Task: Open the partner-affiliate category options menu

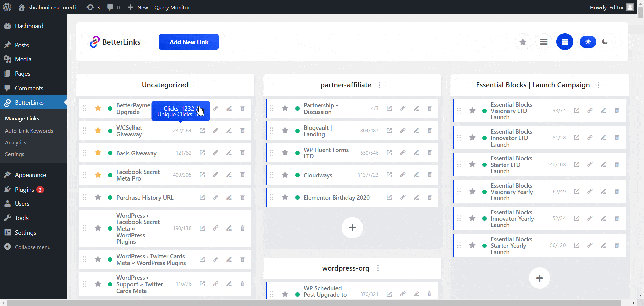Action: [379, 85]
